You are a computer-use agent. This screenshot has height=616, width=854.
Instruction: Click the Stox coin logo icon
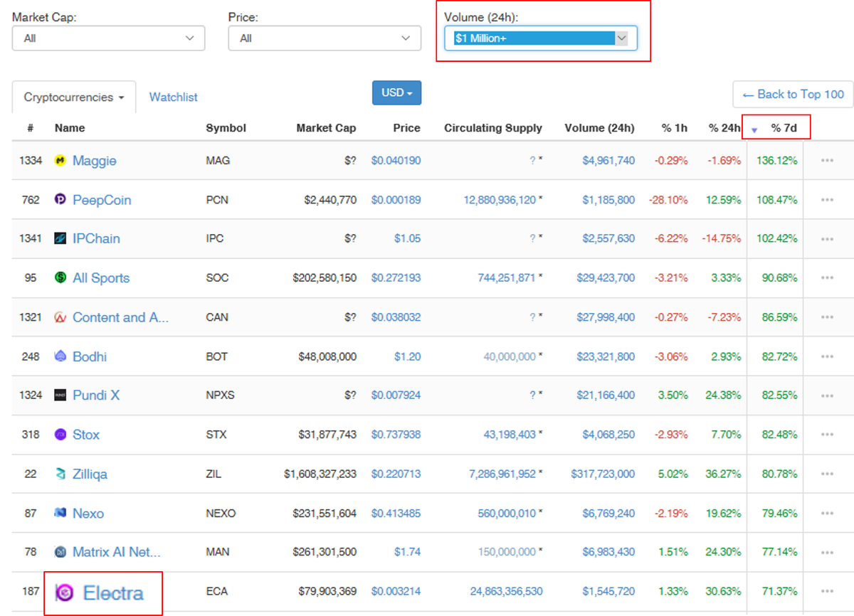coord(60,435)
